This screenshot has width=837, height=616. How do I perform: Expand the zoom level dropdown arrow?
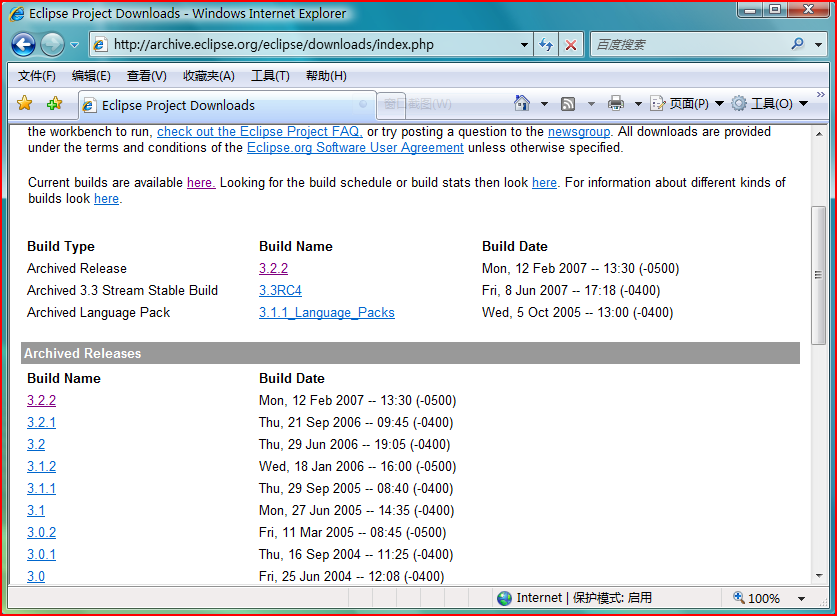tap(801, 598)
